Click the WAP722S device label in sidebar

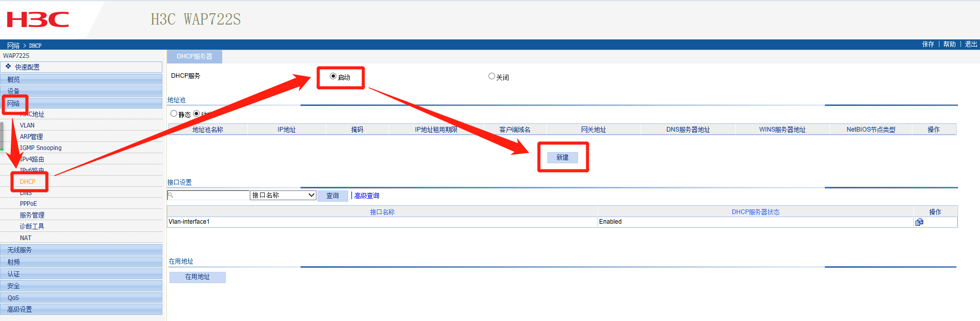coord(16,56)
